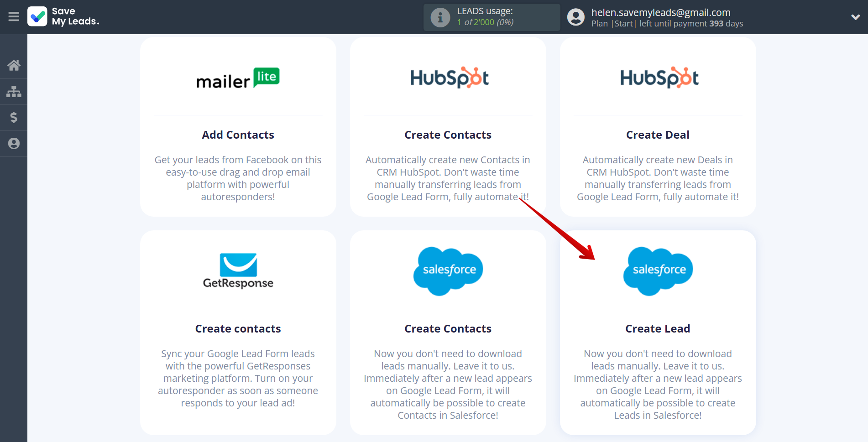The image size is (868, 442).
Task: Click the '1 of 2'000 (0%)' usage text
Action: (x=485, y=22)
